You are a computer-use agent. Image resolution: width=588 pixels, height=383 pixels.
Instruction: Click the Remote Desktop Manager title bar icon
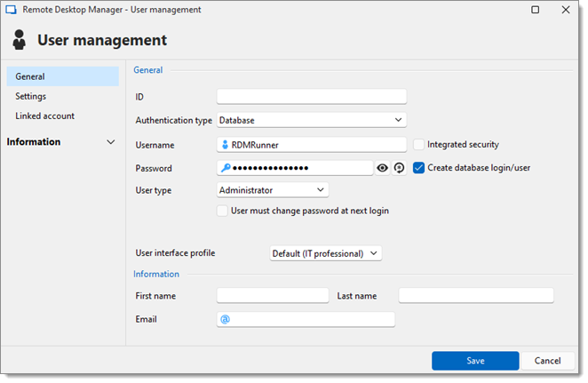coord(11,10)
